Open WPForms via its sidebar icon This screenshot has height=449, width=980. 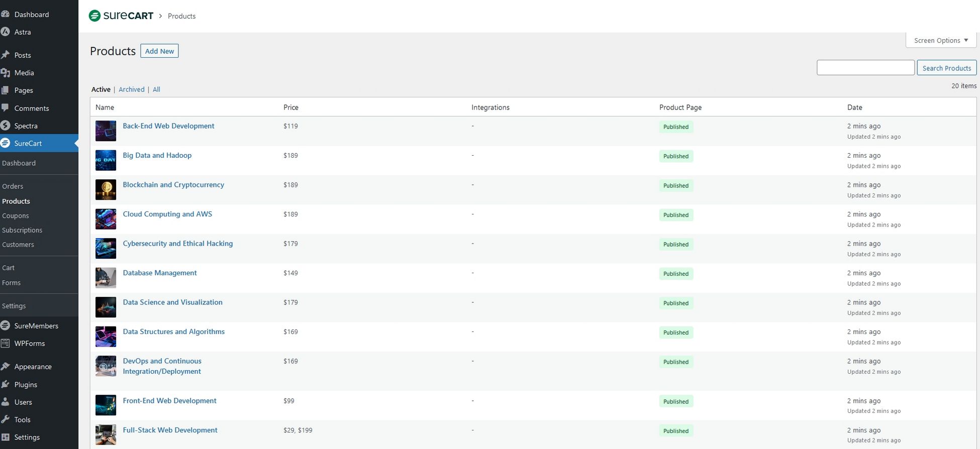6,344
